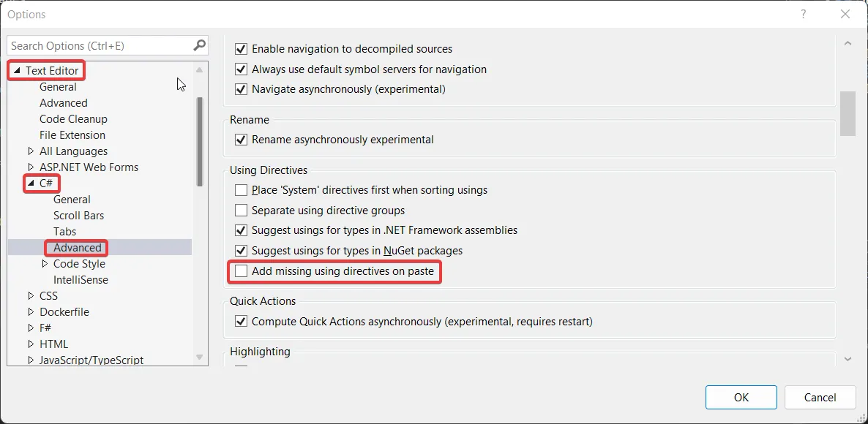Click the settings pane vertical scrollbar thumb
Image resolution: width=868 pixels, height=424 pixels.
click(x=848, y=113)
